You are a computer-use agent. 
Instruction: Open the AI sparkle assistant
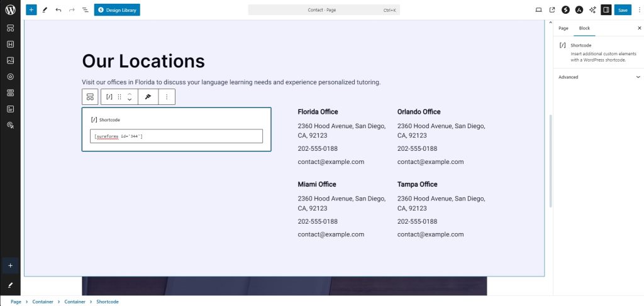[x=592, y=10]
